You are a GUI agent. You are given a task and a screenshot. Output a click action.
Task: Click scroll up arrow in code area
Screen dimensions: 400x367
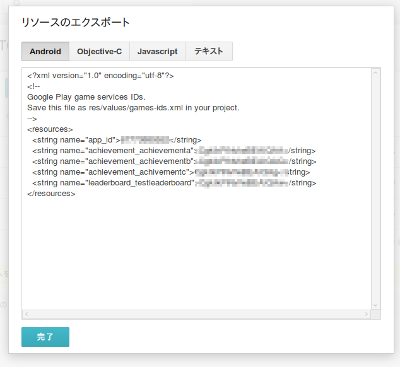point(376,72)
